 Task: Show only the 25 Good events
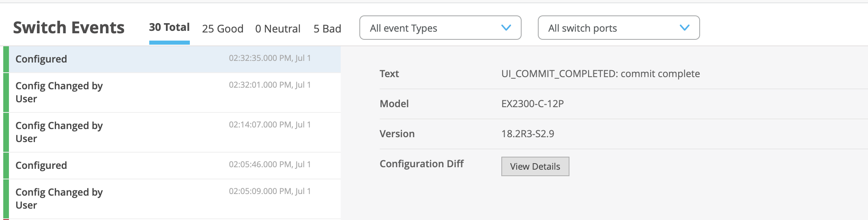pyautogui.click(x=223, y=29)
